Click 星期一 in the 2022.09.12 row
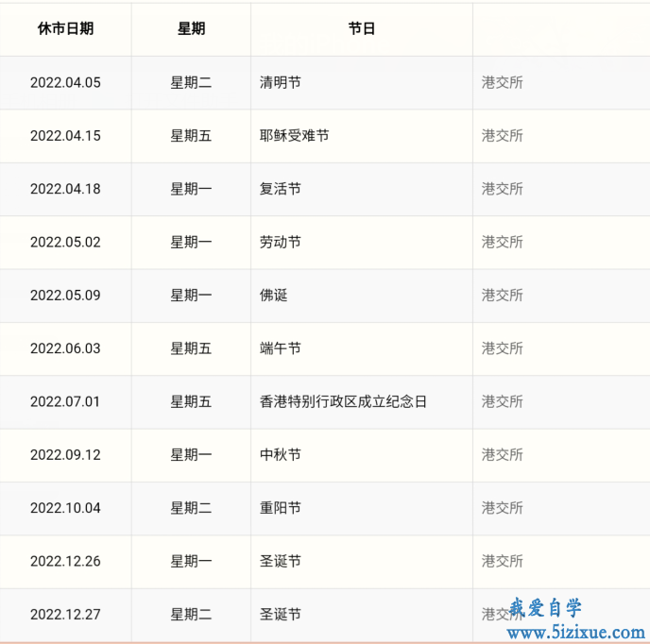The image size is (650, 644). coord(191,454)
